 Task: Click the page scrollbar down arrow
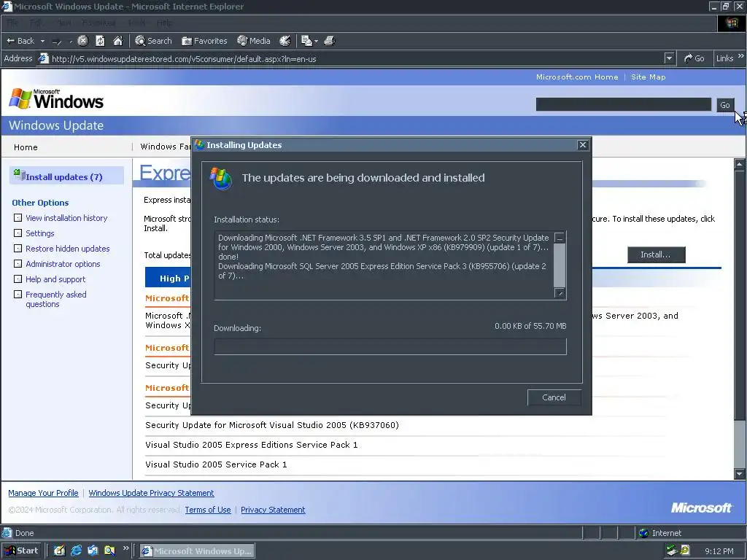click(740, 474)
